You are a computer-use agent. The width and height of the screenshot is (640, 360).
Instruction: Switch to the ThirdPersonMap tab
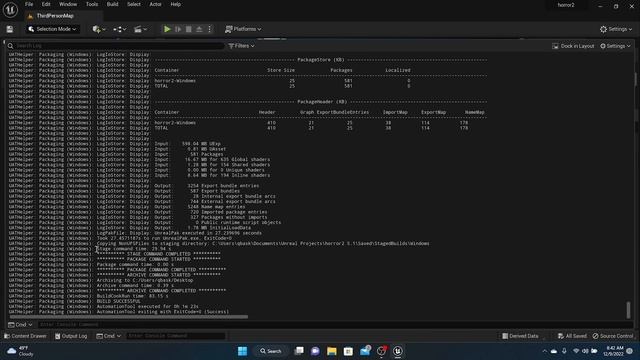55,16
